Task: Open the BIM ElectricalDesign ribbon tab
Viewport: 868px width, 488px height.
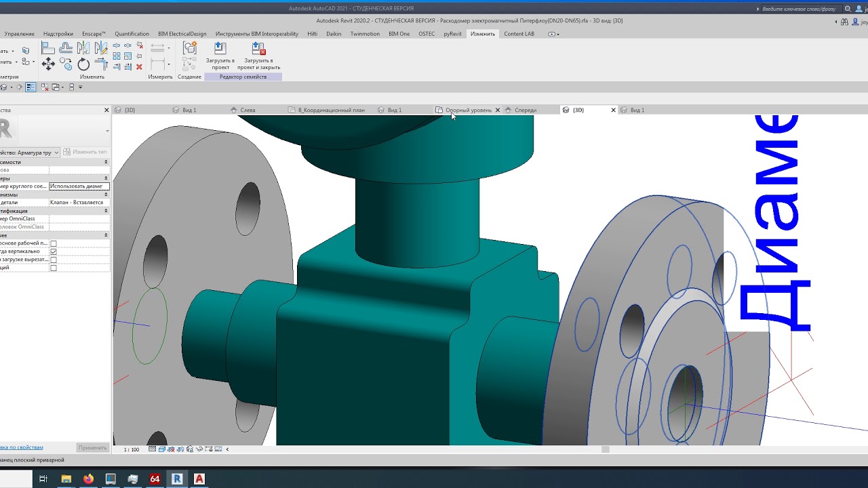Action: coord(182,34)
